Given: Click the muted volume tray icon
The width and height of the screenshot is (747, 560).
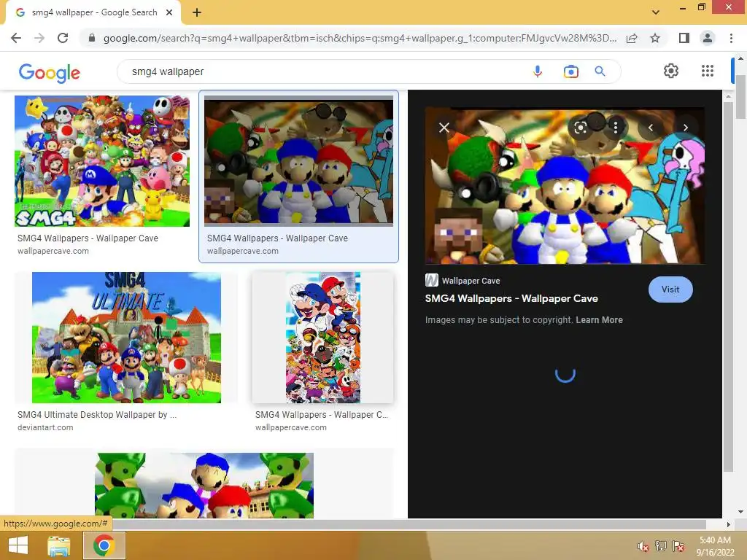Looking at the screenshot, I should point(643,546).
